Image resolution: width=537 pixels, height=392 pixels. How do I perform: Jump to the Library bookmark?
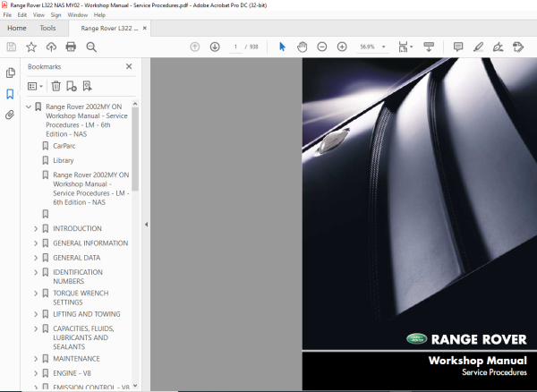pos(63,160)
